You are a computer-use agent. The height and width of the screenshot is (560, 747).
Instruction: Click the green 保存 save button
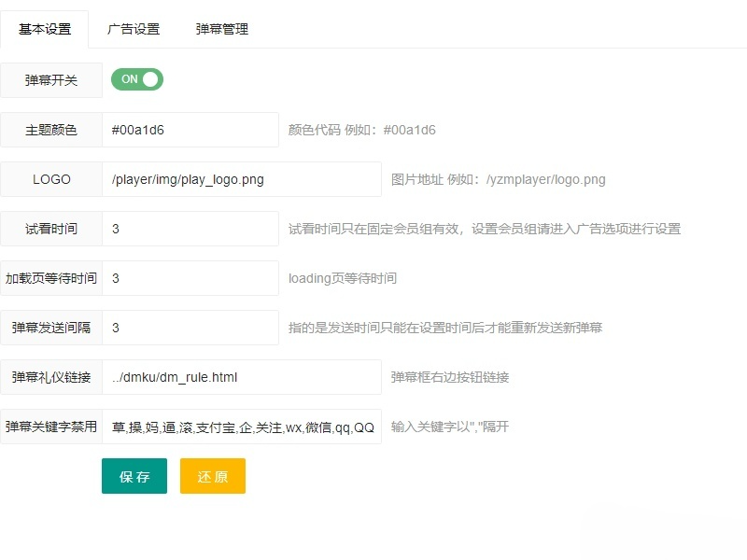pyautogui.click(x=134, y=475)
